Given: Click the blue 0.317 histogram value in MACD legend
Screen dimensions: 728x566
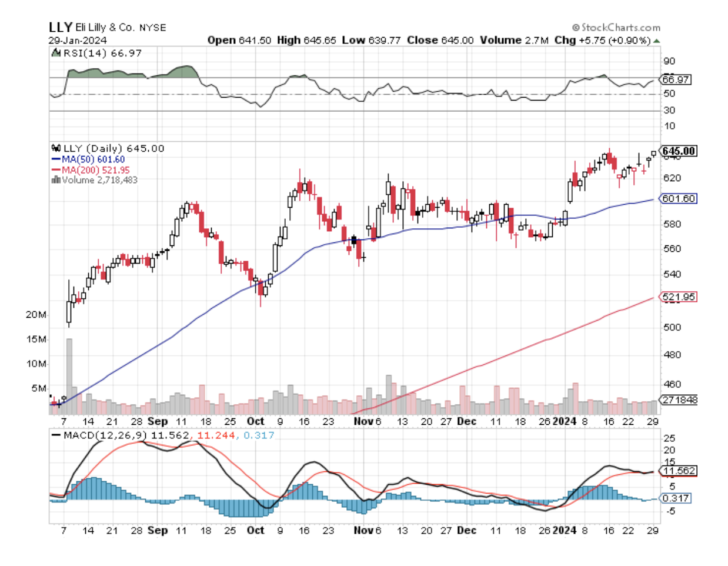Looking at the screenshot, I should pos(259,435).
